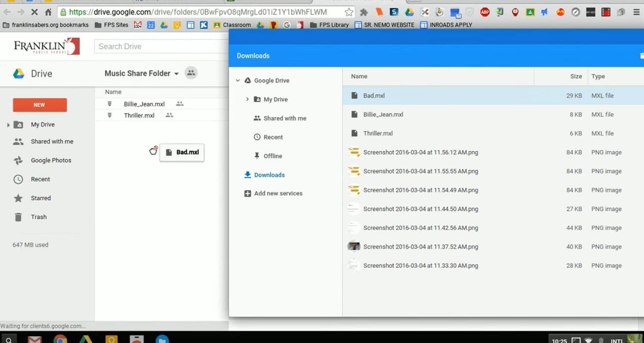
Task: Open Recent in Drive web sidebar
Action: [x=40, y=179]
